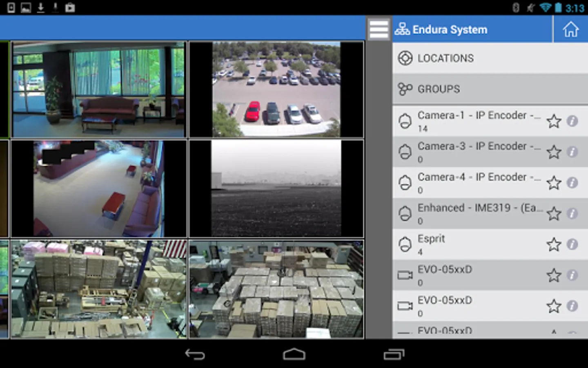Show info for first EVO-05xxD camera
The height and width of the screenshot is (368, 588).
click(572, 275)
